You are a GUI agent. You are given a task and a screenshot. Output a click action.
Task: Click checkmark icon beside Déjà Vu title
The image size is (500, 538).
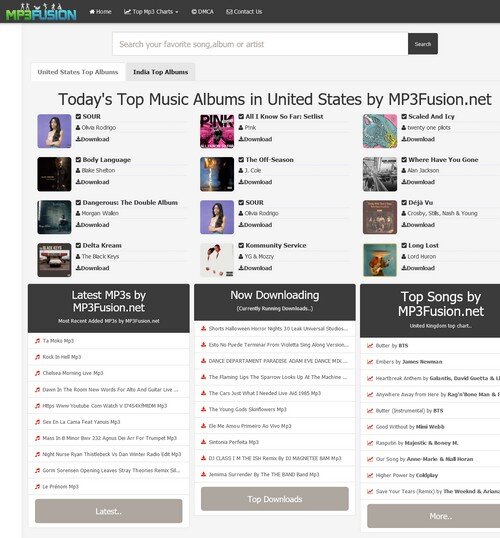404,203
